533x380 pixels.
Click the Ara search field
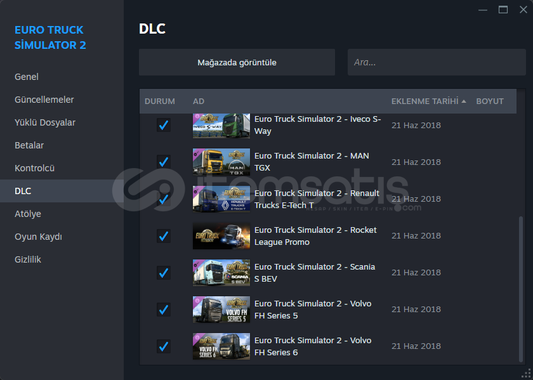click(436, 62)
